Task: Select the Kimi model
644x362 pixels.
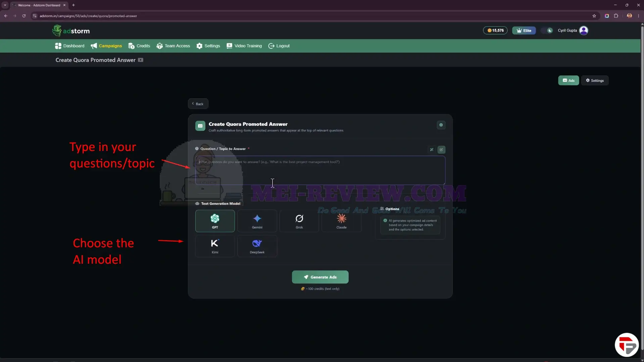Action: pyautogui.click(x=215, y=246)
